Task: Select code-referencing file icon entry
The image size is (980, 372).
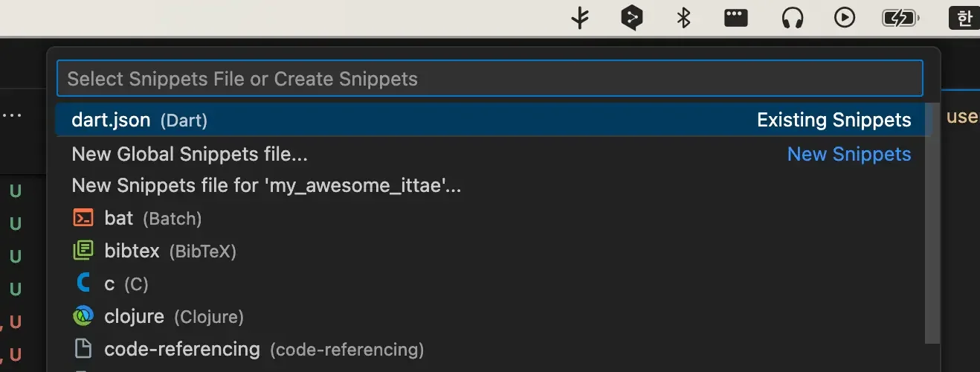Action: 83,349
